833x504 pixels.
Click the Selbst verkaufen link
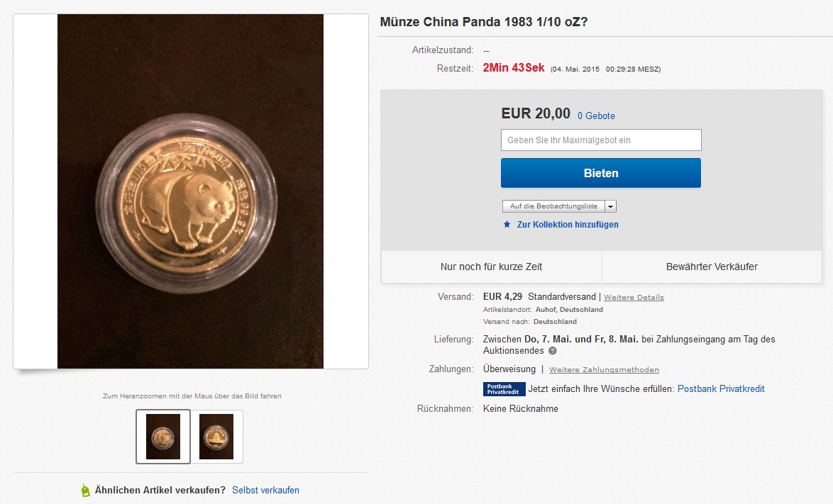[265, 491]
